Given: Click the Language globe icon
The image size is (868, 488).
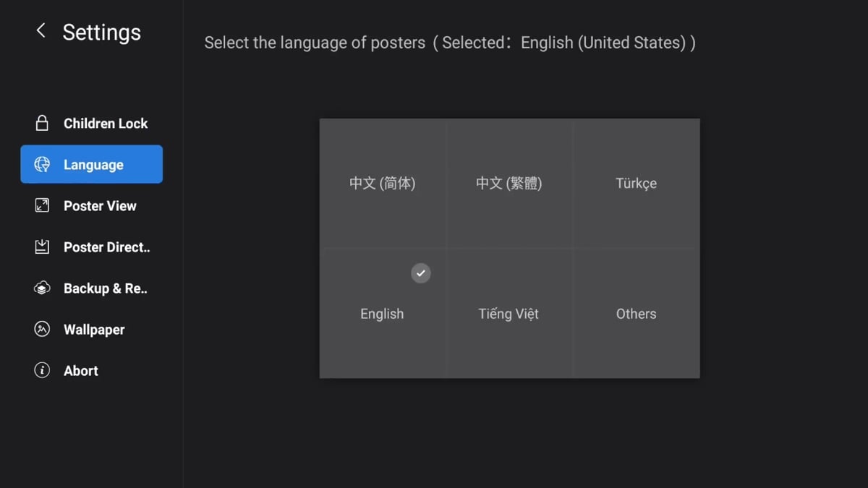Looking at the screenshot, I should tap(42, 164).
